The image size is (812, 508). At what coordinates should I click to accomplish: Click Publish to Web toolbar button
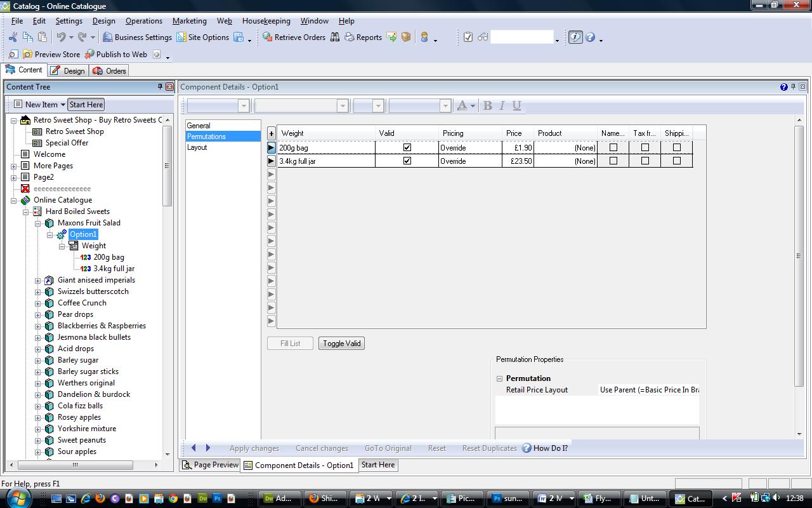tap(115, 55)
